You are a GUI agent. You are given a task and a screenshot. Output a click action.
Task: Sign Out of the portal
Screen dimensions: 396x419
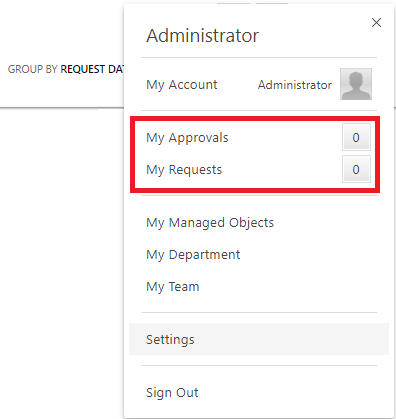tap(172, 393)
